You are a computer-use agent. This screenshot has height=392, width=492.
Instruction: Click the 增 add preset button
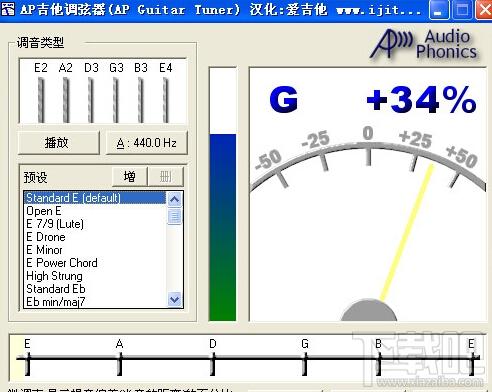click(x=130, y=177)
